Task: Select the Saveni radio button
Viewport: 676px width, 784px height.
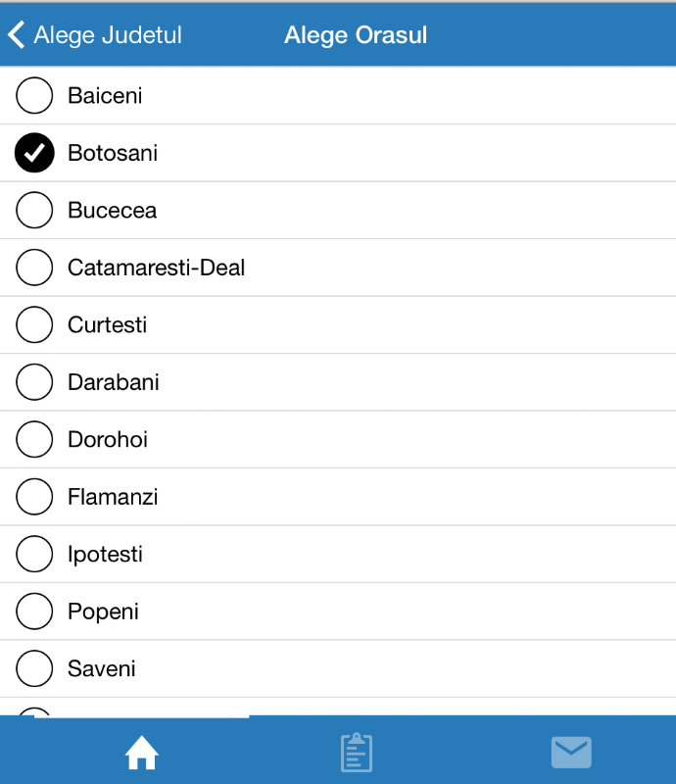Action: click(34, 668)
